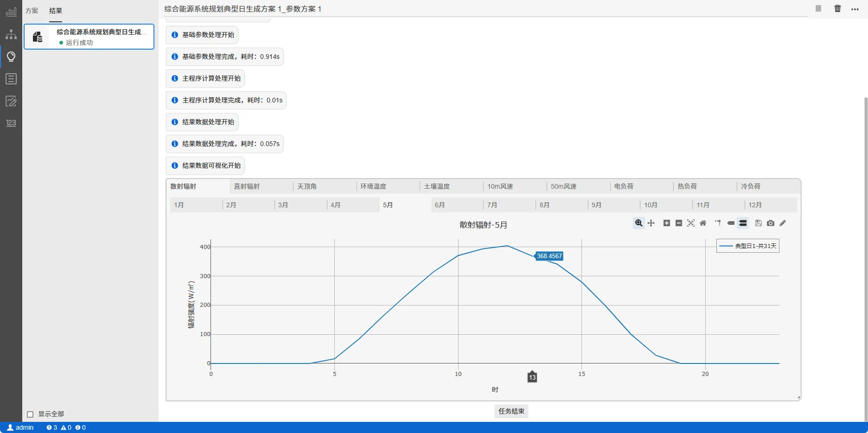
Task: Open the 热负荷 tab
Action: coord(706,186)
